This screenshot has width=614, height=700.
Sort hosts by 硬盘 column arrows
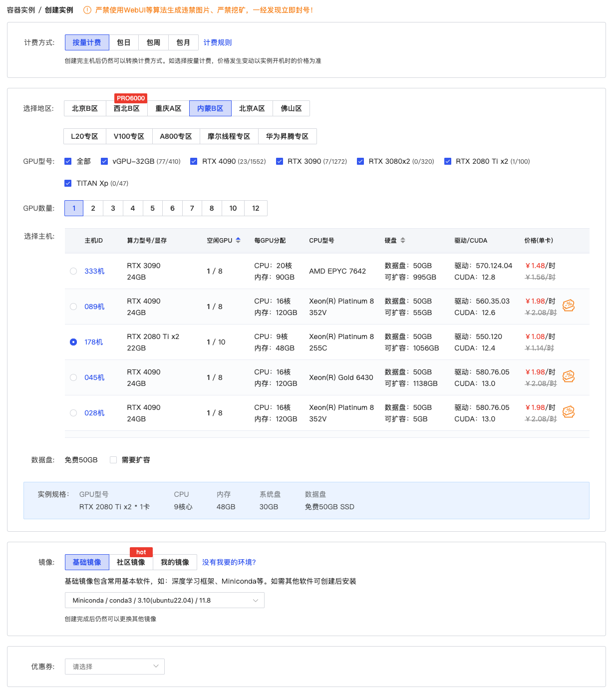pyautogui.click(x=403, y=240)
